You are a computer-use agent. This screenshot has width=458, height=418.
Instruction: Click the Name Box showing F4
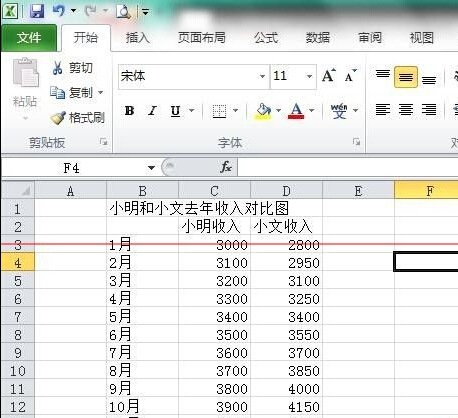[73, 167]
